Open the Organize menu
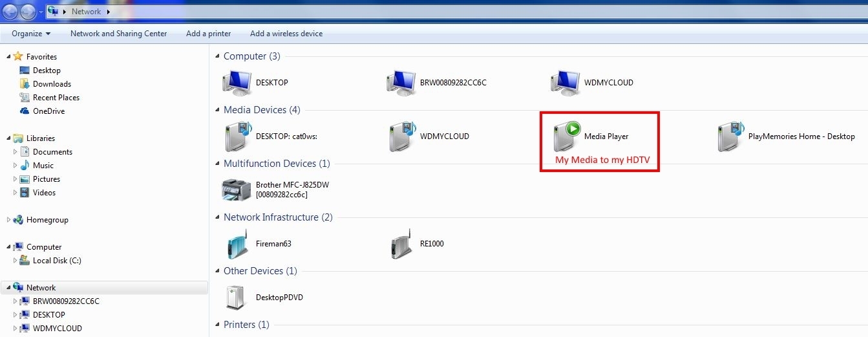 pos(31,34)
